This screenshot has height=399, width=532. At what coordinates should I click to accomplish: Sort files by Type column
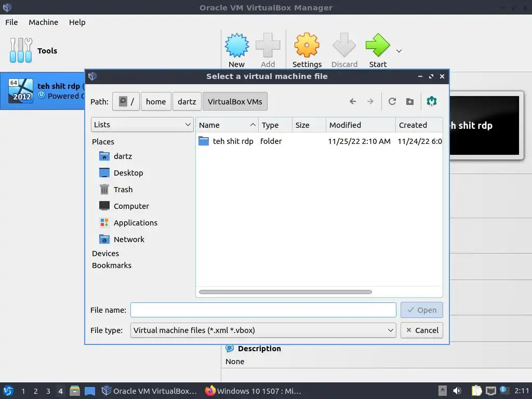click(x=275, y=125)
